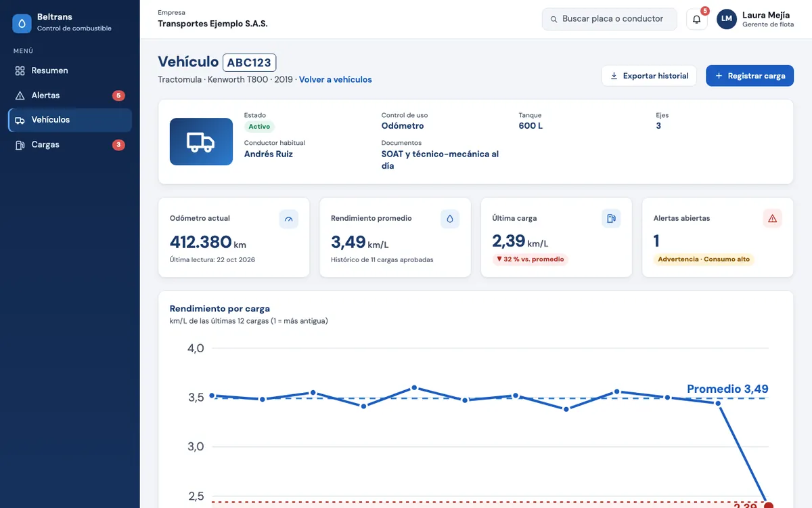Click the red 3 badge beside Cargas
The image size is (812, 508).
click(x=118, y=145)
